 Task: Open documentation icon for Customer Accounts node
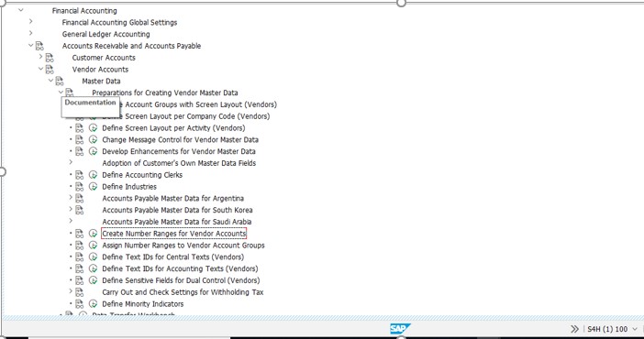tap(50, 58)
